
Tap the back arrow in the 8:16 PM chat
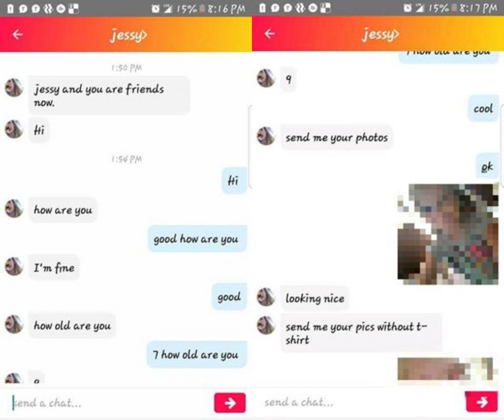(x=18, y=34)
